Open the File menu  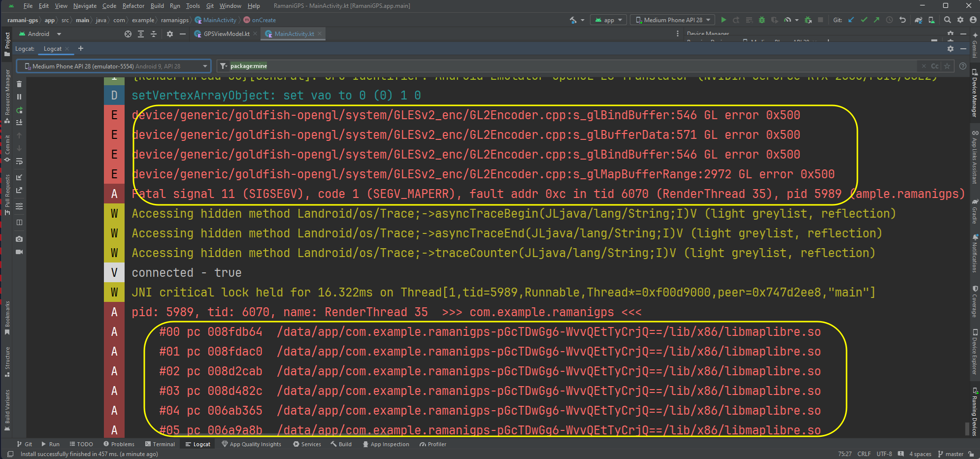pos(28,6)
